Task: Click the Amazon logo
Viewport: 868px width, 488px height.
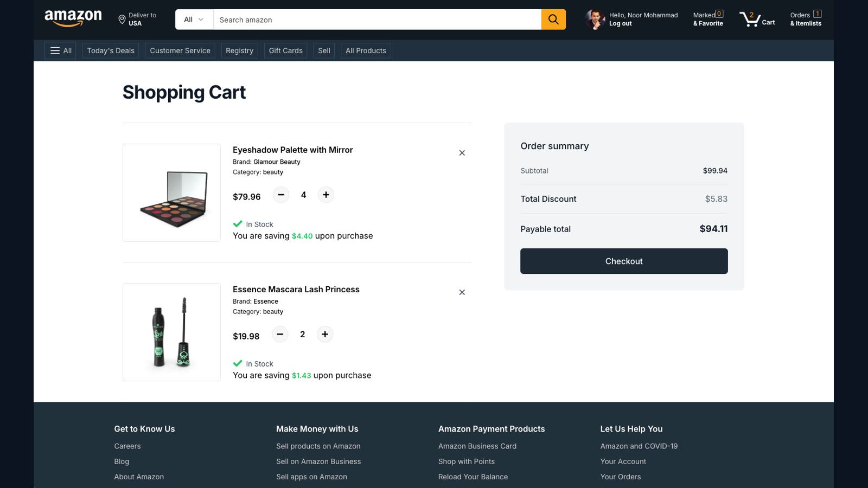Action: point(73,19)
